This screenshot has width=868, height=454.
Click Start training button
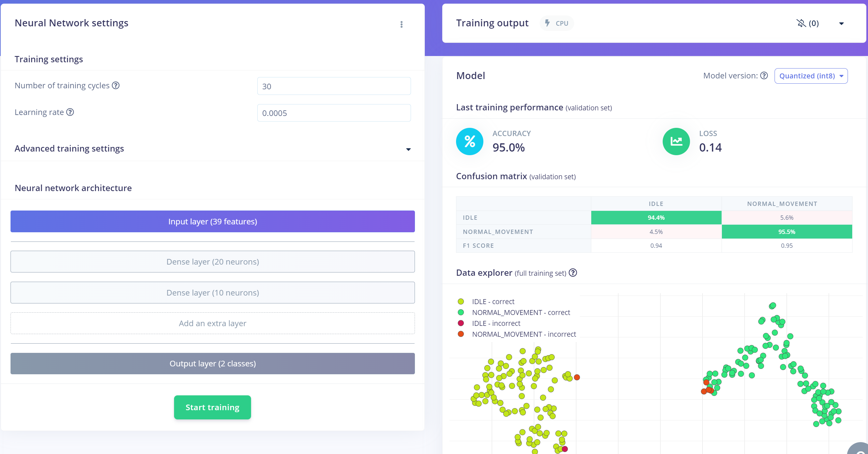[213, 407]
